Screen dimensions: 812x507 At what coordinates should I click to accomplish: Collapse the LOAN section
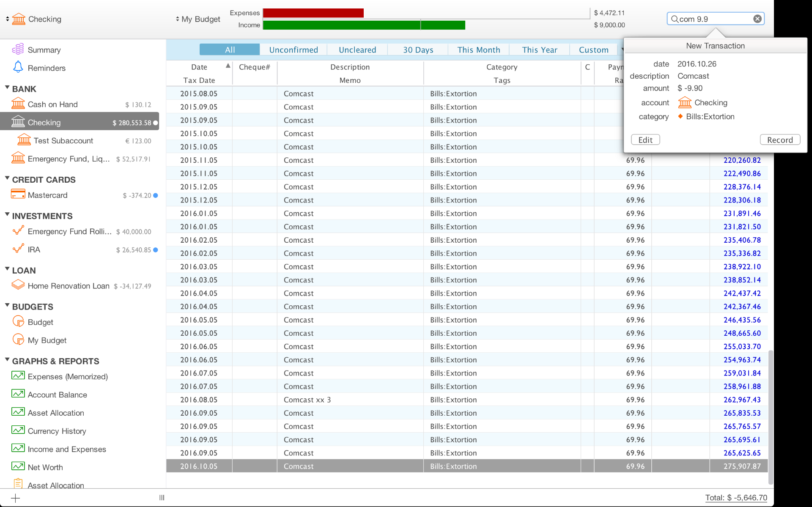click(7, 269)
